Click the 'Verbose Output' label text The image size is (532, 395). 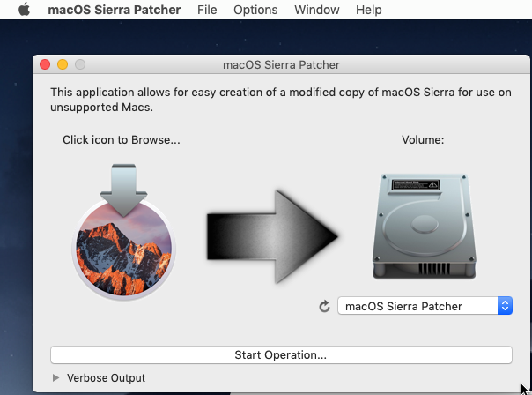pos(106,378)
